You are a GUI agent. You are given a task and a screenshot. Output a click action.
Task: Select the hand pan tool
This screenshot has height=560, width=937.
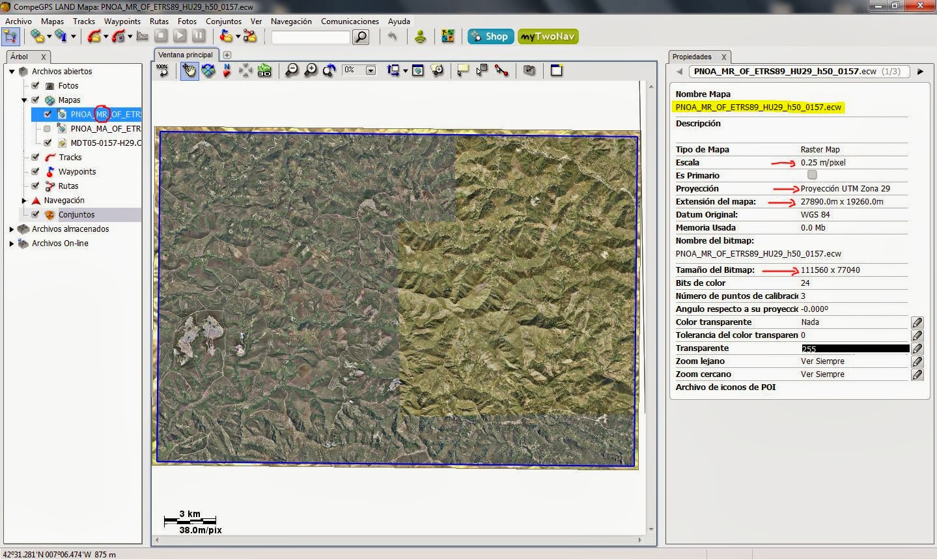coord(189,70)
